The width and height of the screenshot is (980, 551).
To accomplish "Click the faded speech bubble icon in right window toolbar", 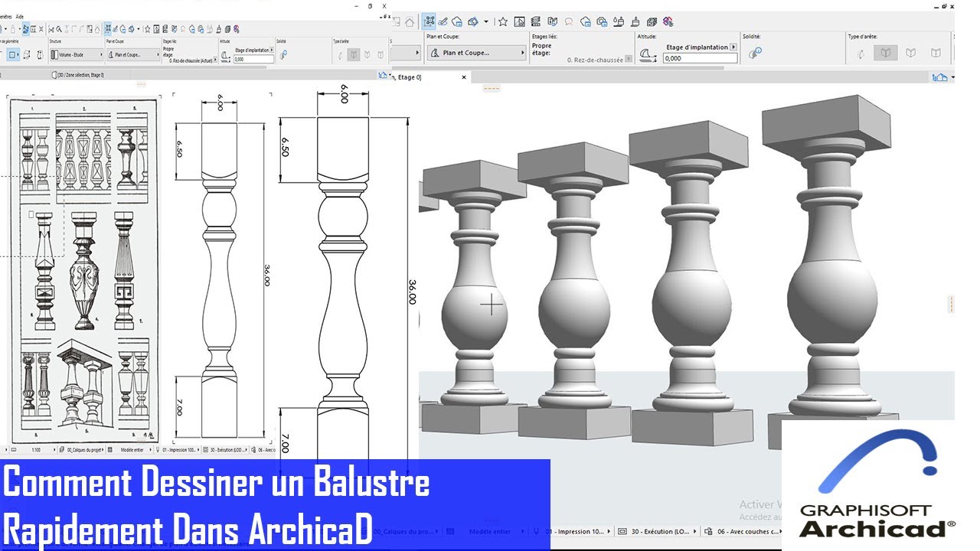I will pyautogui.click(x=569, y=21).
